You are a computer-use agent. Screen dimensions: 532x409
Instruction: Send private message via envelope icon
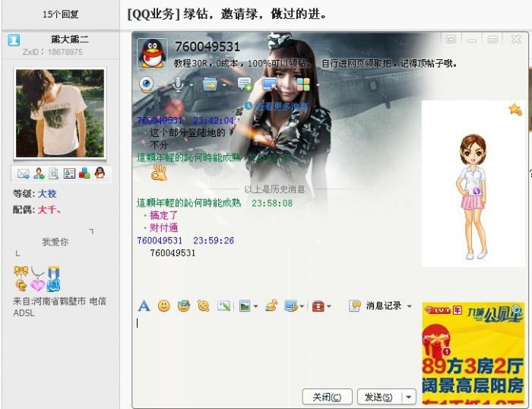(x=23, y=174)
